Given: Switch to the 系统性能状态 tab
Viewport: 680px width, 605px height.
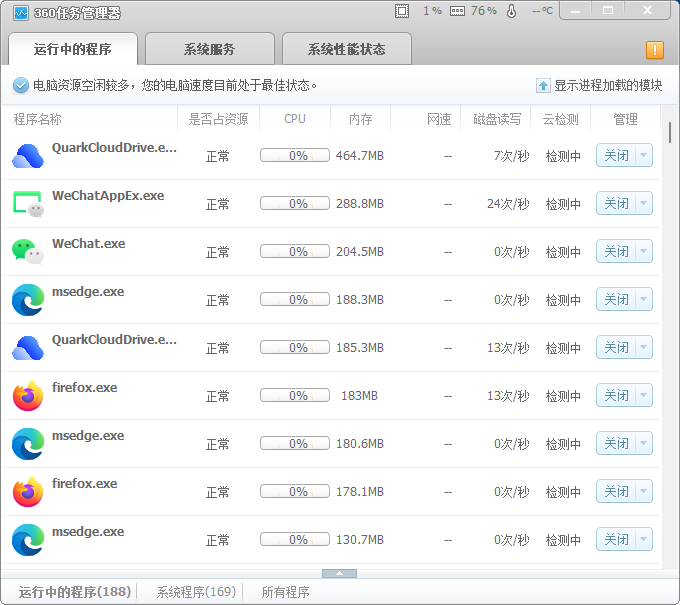Looking at the screenshot, I should 347,49.
